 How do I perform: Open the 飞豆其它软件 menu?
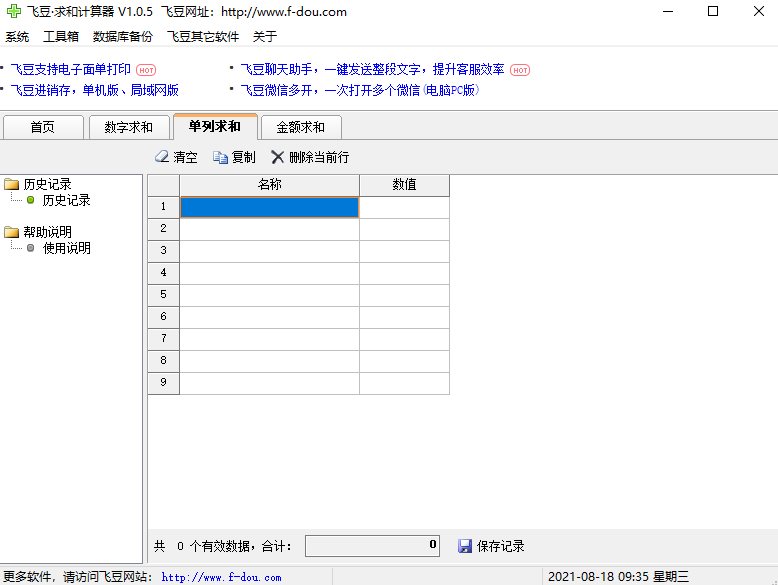pos(203,37)
